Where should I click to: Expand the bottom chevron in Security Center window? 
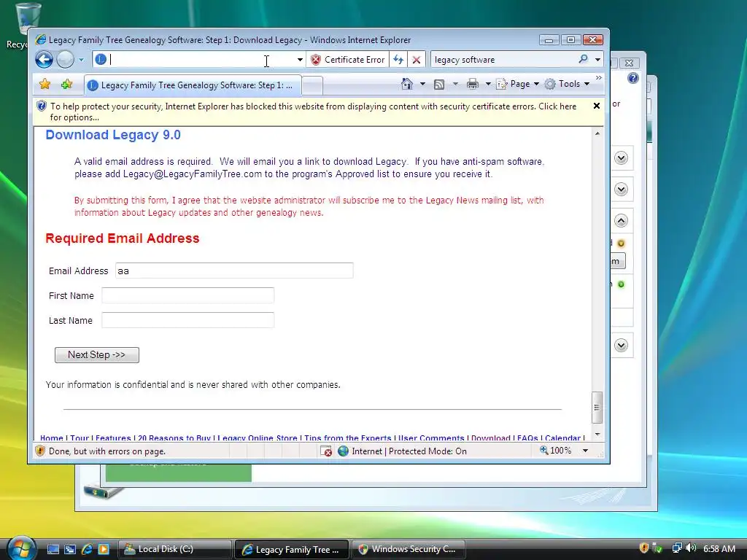pyautogui.click(x=621, y=345)
